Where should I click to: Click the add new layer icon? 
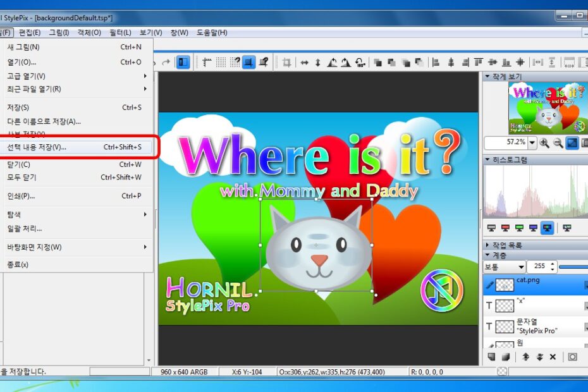pyautogui.click(x=491, y=357)
